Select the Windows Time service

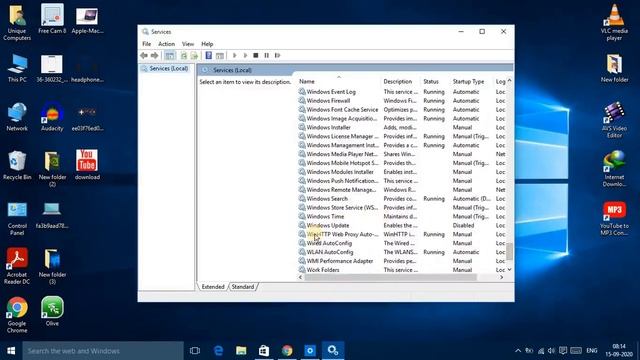tap(325, 216)
